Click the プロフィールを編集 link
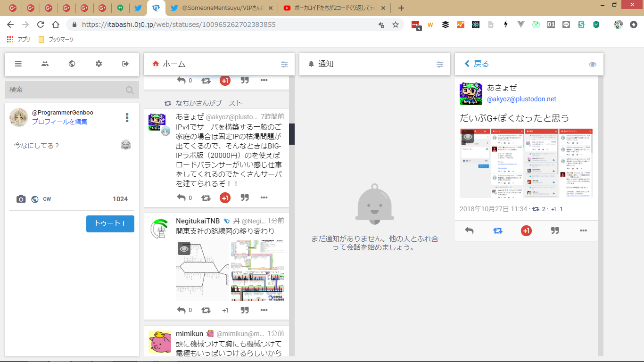The height and width of the screenshot is (362, 644). tap(59, 122)
